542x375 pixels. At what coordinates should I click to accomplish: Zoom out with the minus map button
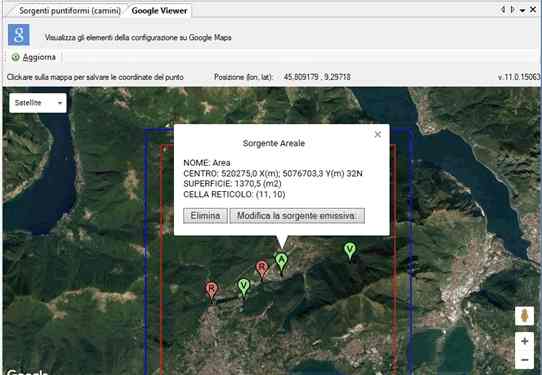pyautogui.click(x=524, y=360)
